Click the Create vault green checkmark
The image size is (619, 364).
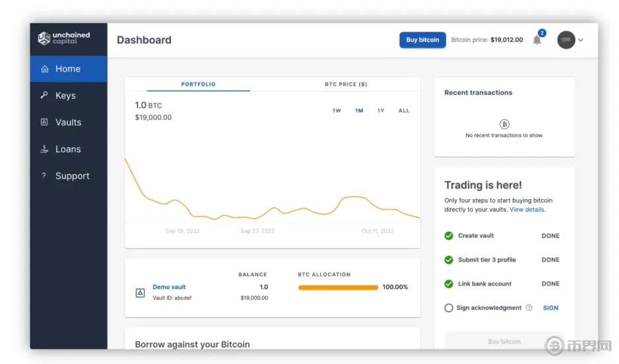449,235
